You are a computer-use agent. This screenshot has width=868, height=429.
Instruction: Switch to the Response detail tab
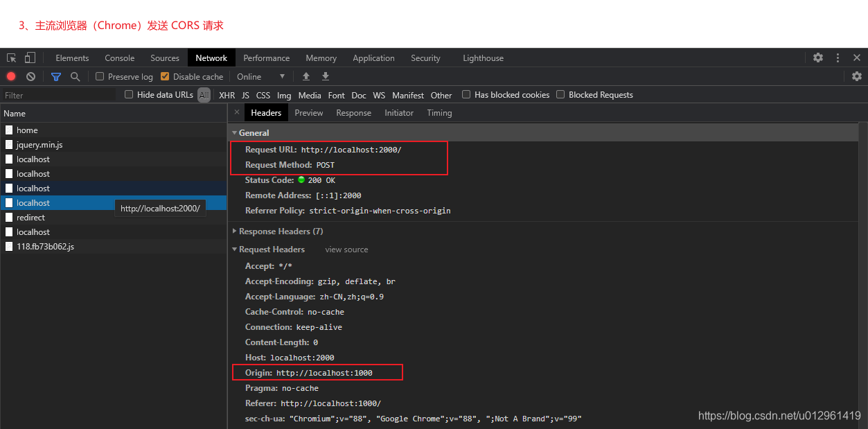point(354,113)
